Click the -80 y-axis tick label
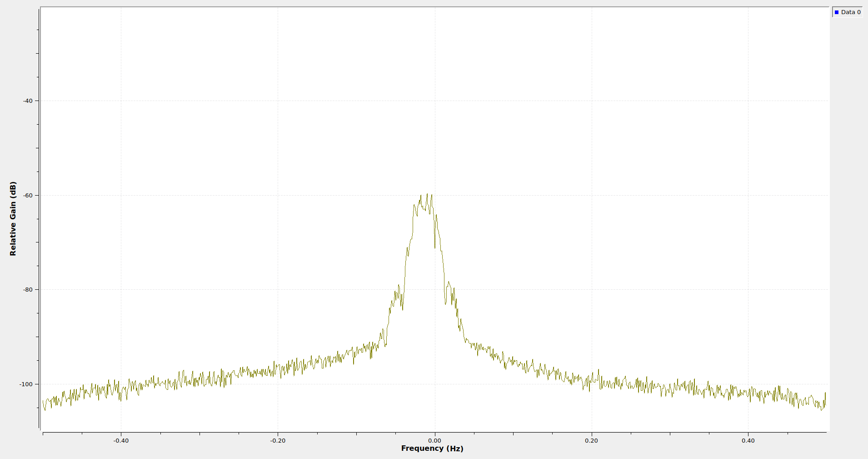 [x=28, y=290]
